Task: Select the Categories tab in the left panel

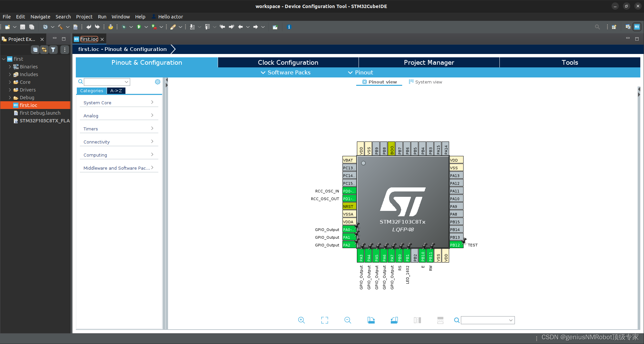Action: [91, 91]
